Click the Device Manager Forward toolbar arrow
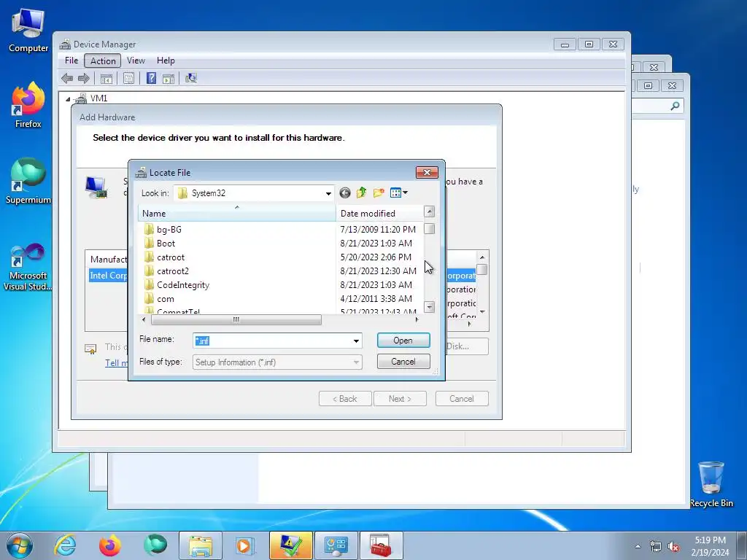The image size is (747, 560). (84, 78)
